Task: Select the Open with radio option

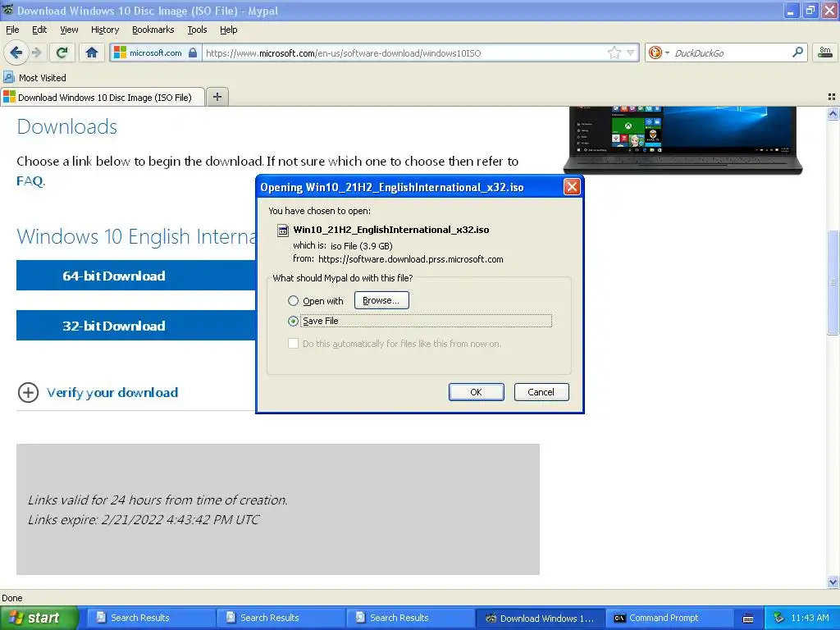Action: tap(293, 300)
